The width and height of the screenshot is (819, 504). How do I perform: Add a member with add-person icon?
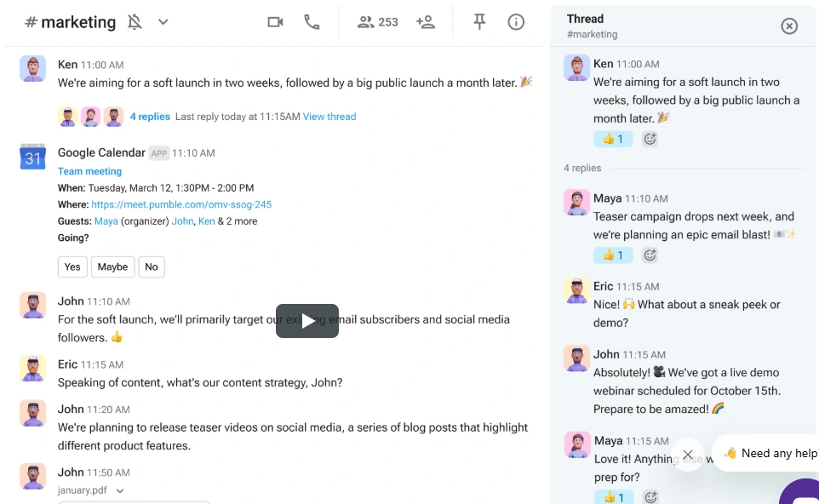(426, 22)
